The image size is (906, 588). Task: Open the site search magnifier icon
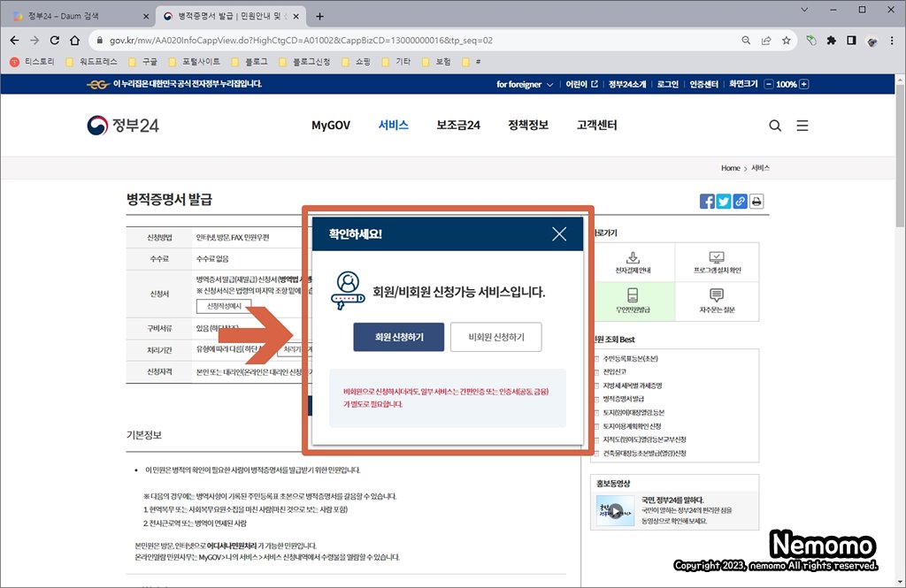(775, 126)
